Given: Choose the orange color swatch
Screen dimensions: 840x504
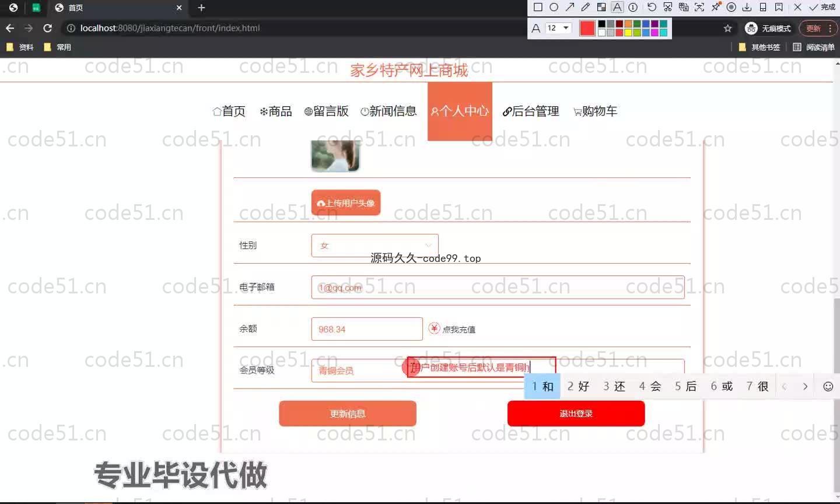Looking at the screenshot, I should (628, 24).
